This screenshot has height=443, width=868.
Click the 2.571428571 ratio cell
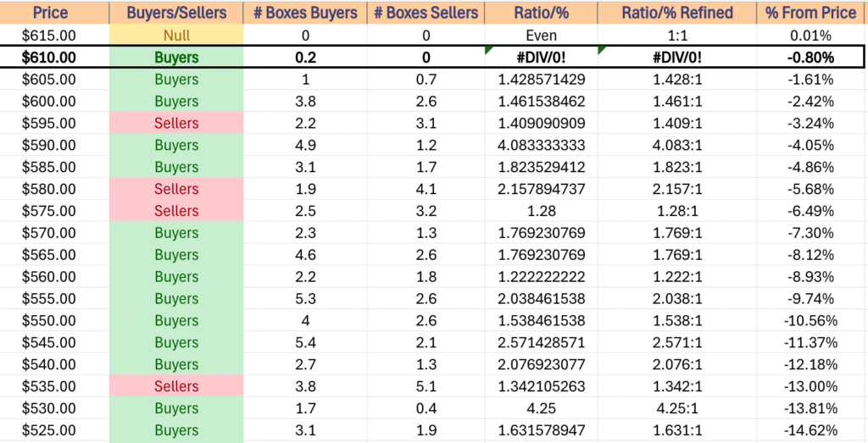(541, 342)
